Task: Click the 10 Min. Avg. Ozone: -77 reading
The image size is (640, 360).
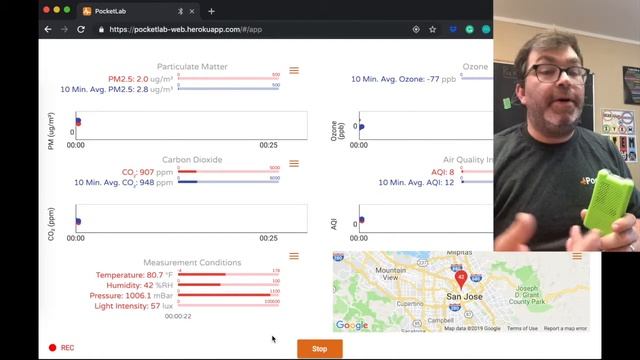Action: pyautogui.click(x=403, y=79)
